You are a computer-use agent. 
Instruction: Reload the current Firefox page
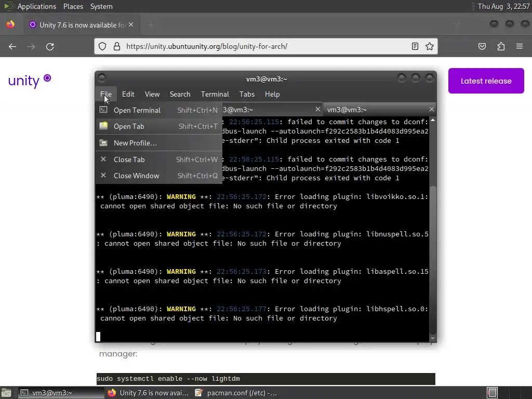[x=50, y=46]
